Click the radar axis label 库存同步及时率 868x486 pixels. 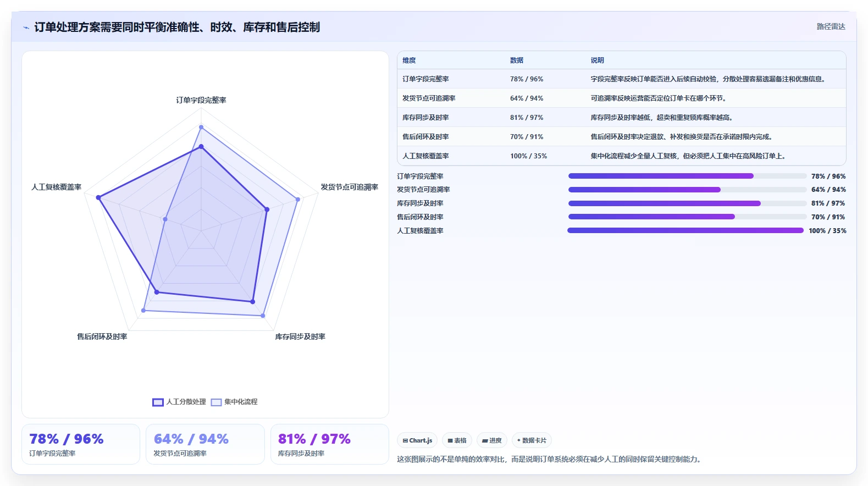pos(300,336)
